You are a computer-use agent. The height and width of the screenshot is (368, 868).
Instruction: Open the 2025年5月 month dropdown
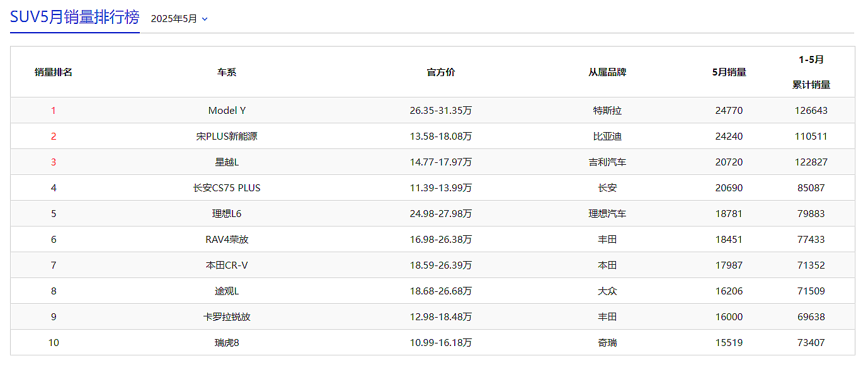click(179, 19)
